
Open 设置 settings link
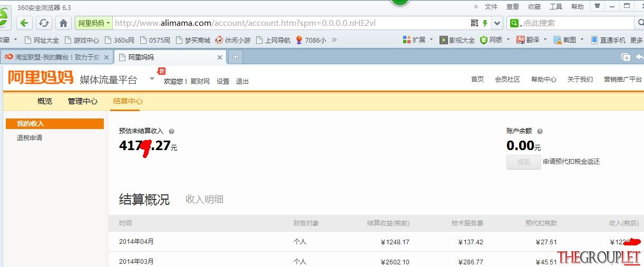click(x=223, y=82)
